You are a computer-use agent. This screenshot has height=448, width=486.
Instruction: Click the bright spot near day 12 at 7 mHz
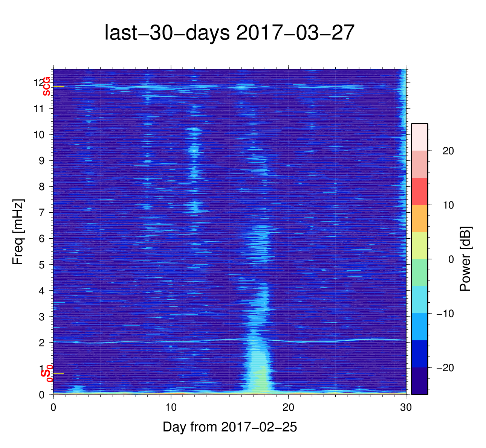coord(195,206)
